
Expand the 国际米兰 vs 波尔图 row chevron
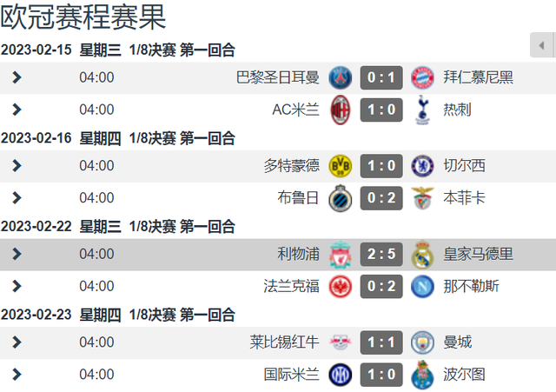17,375
